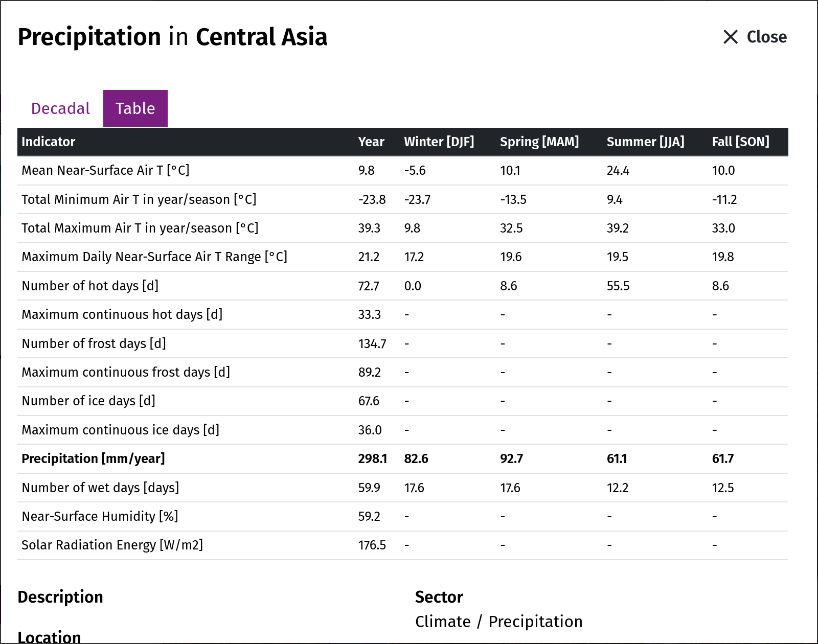Click the Description heading
The height and width of the screenshot is (644, 818).
click(60, 597)
